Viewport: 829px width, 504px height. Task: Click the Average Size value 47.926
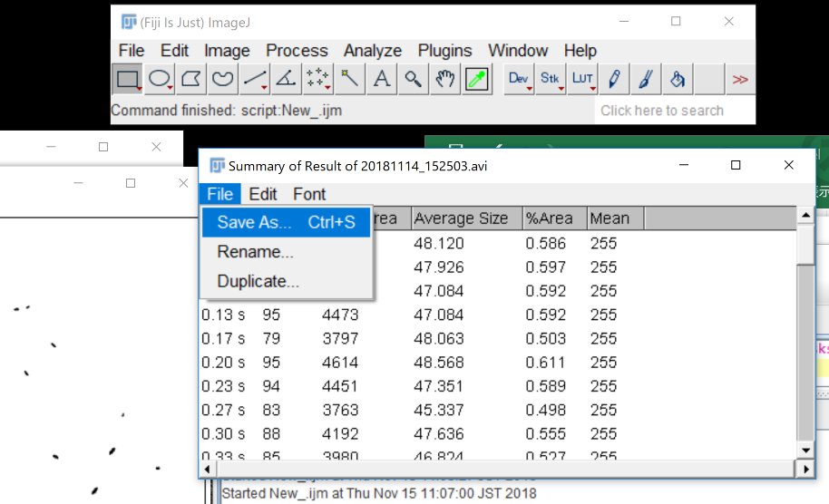pyautogui.click(x=439, y=267)
